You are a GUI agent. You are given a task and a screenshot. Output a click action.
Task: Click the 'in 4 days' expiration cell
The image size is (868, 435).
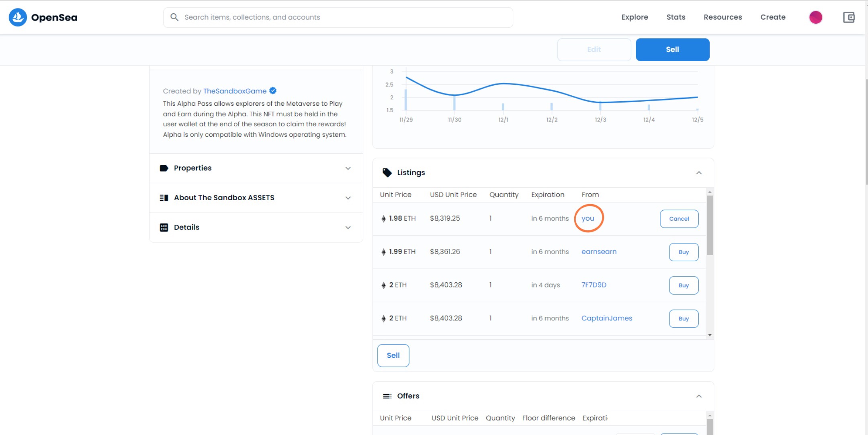coord(545,285)
